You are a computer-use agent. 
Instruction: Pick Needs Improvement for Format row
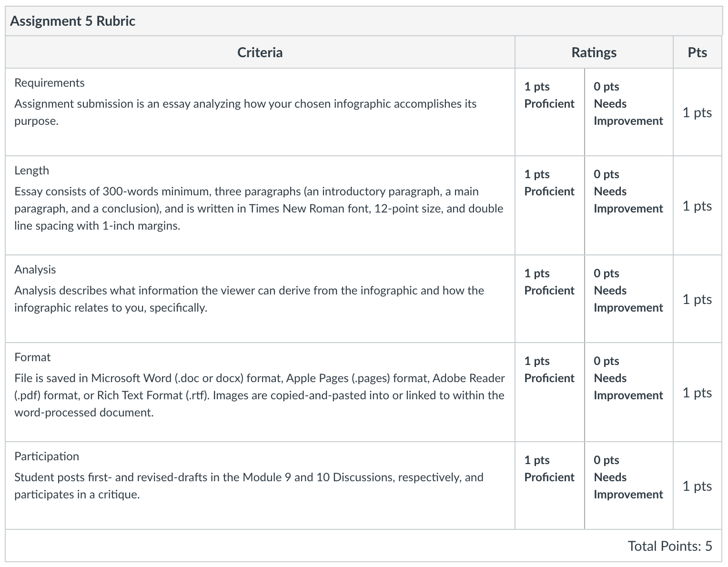pyautogui.click(x=629, y=392)
